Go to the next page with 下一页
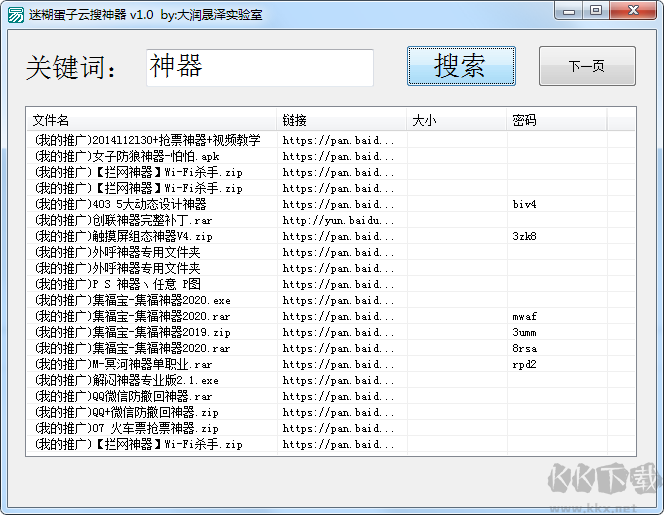This screenshot has height=515, width=664. point(587,66)
